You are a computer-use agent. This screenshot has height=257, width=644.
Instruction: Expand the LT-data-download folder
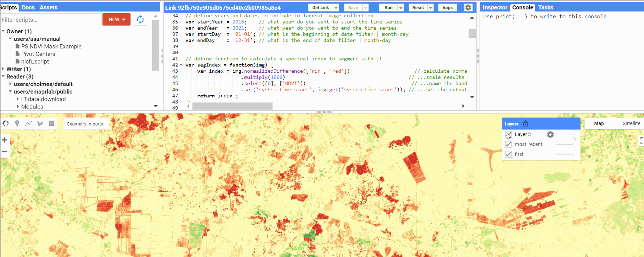click(18, 99)
